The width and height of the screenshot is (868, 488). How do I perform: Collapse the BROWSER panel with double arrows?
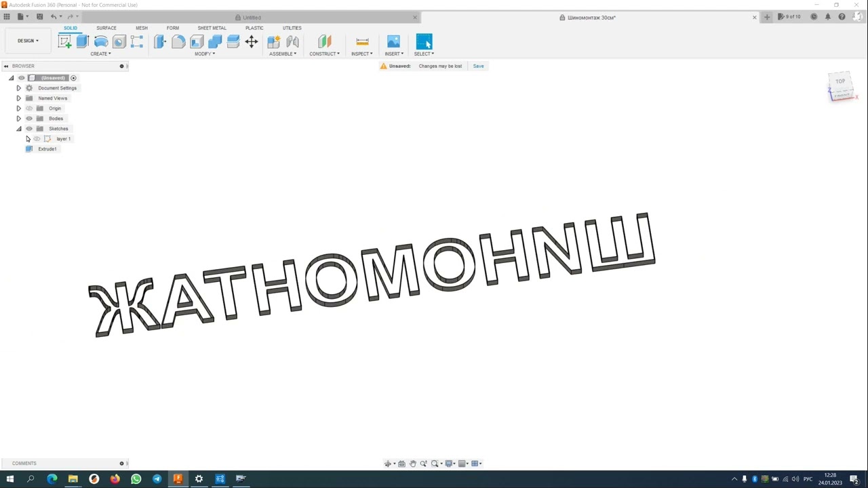pos(6,66)
